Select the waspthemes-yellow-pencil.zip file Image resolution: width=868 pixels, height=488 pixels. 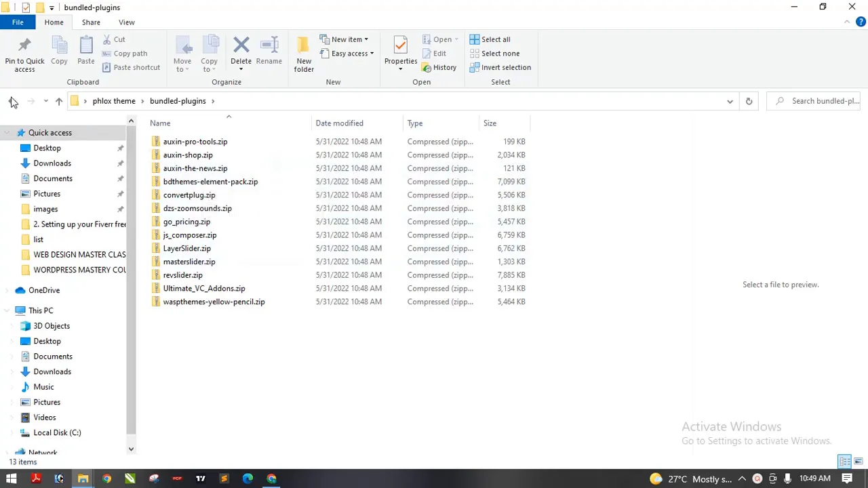[x=214, y=302]
